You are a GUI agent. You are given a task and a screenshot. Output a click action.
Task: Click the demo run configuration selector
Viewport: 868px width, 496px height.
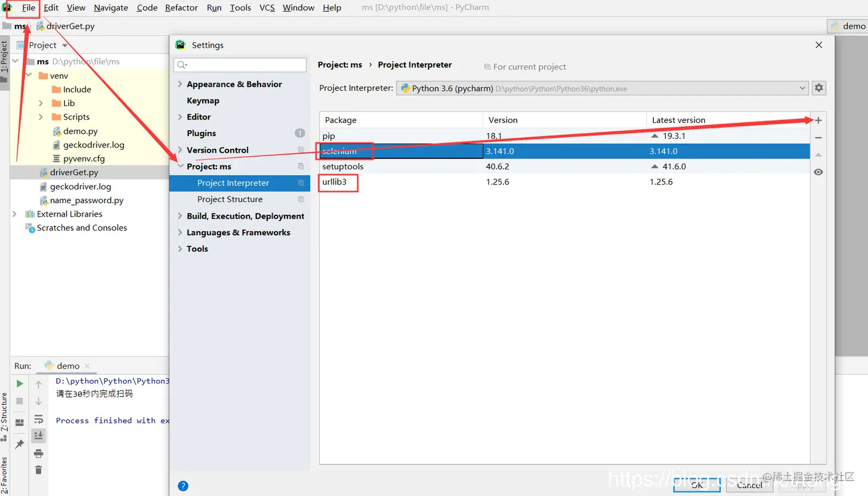pyautogui.click(x=848, y=26)
